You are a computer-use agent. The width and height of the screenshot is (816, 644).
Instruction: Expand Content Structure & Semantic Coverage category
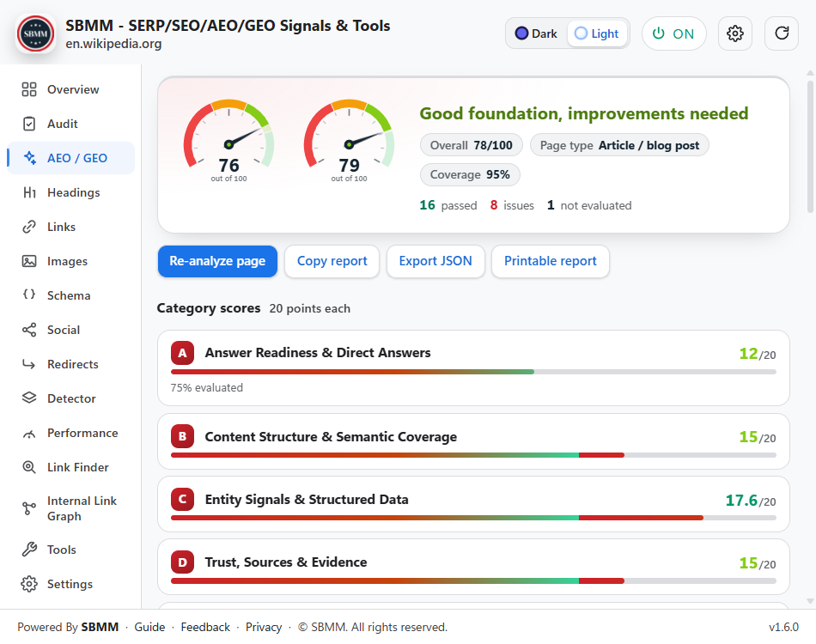[x=473, y=441]
